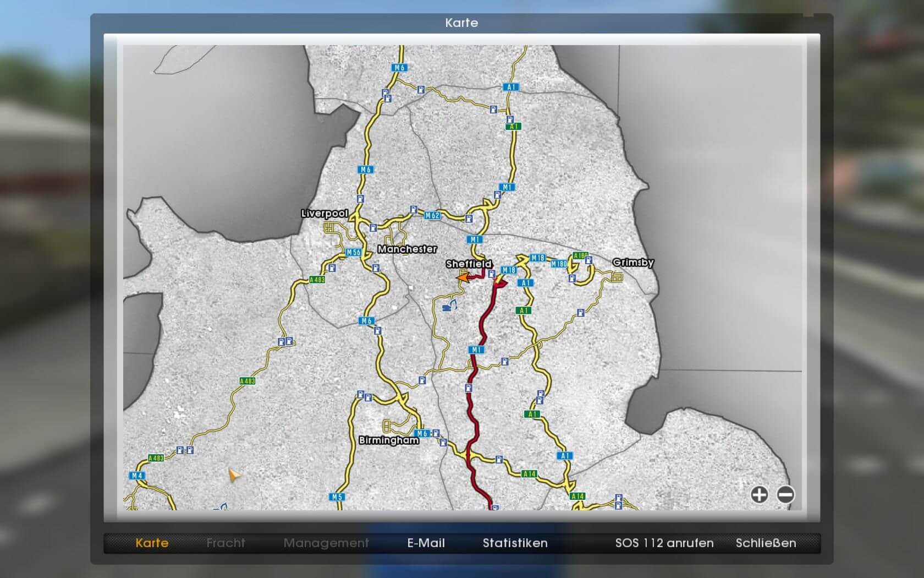Screen dimensions: 924x578
Task: Click the M56 road label
Action: coord(354,252)
